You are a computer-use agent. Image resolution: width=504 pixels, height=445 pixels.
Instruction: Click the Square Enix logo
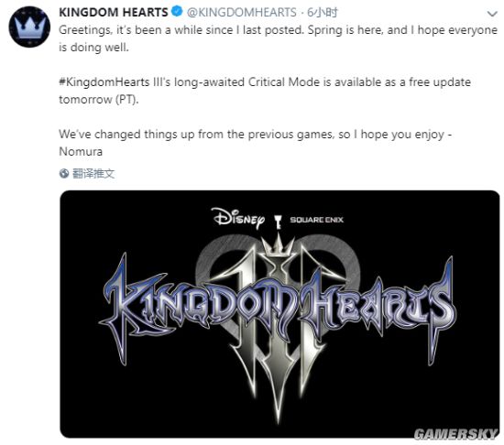click(x=317, y=220)
